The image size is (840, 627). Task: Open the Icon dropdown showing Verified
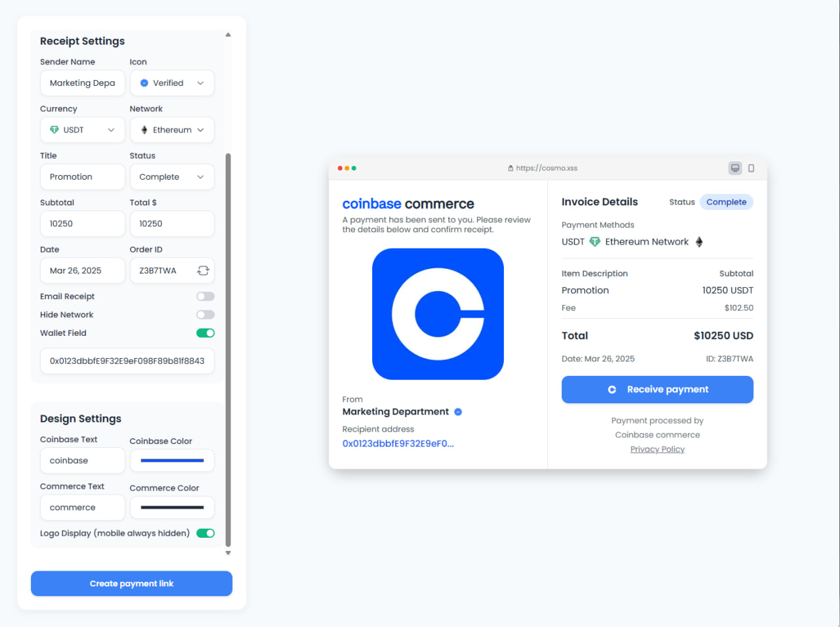click(172, 83)
